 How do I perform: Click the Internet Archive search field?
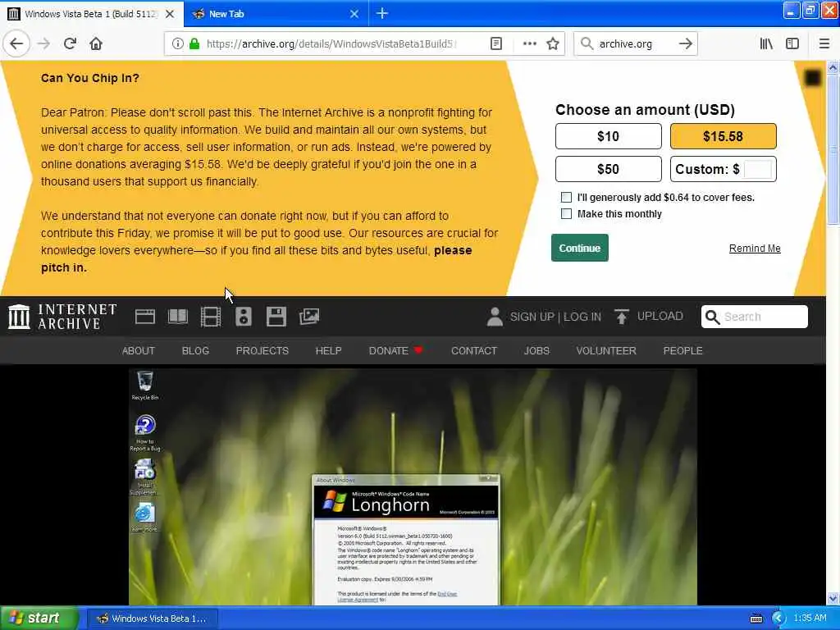(x=755, y=317)
